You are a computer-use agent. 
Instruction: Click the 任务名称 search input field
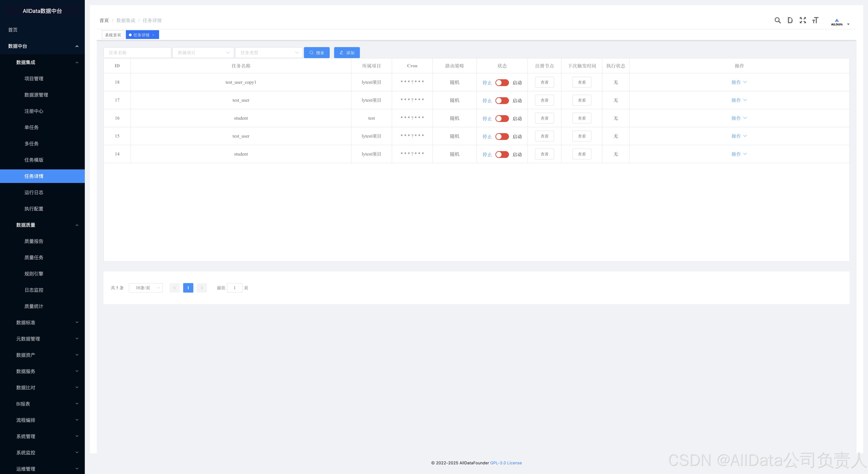[x=137, y=53]
